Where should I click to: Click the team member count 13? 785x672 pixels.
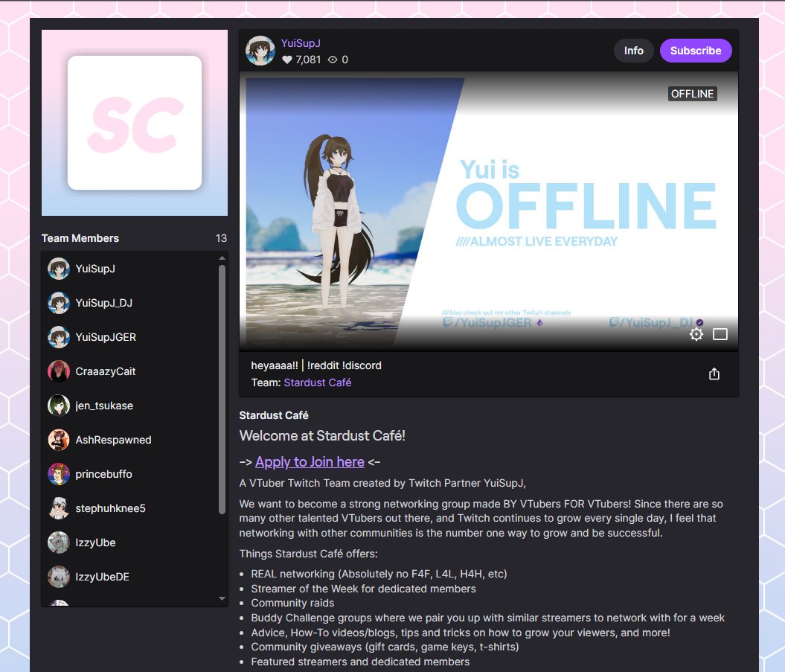tap(221, 238)
